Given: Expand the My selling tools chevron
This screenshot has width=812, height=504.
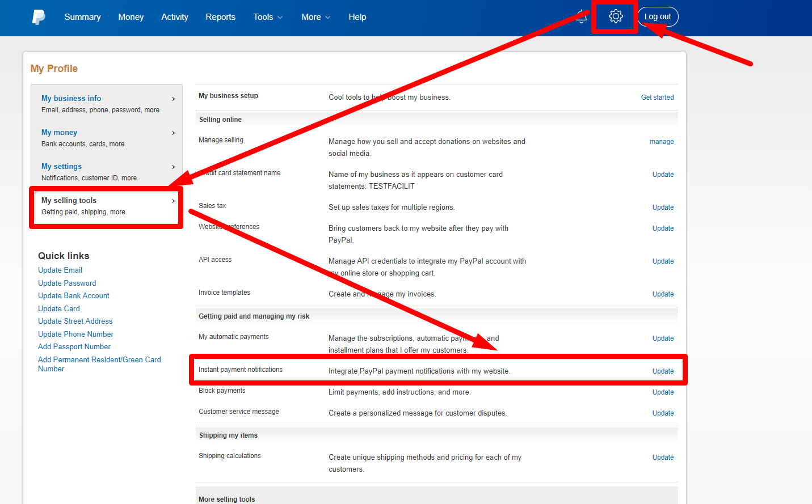Looking at the screenshot, I should click(174, 201).
